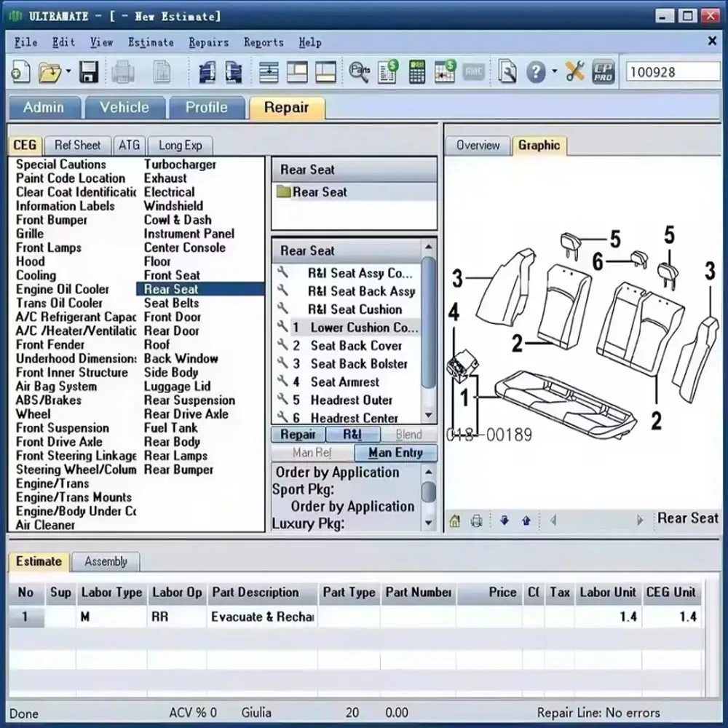Click the printer icon under the graphic

(476, 521)
